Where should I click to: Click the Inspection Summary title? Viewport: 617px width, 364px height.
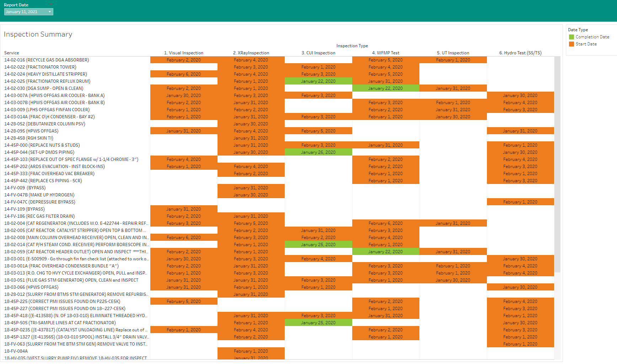point(38,34)
